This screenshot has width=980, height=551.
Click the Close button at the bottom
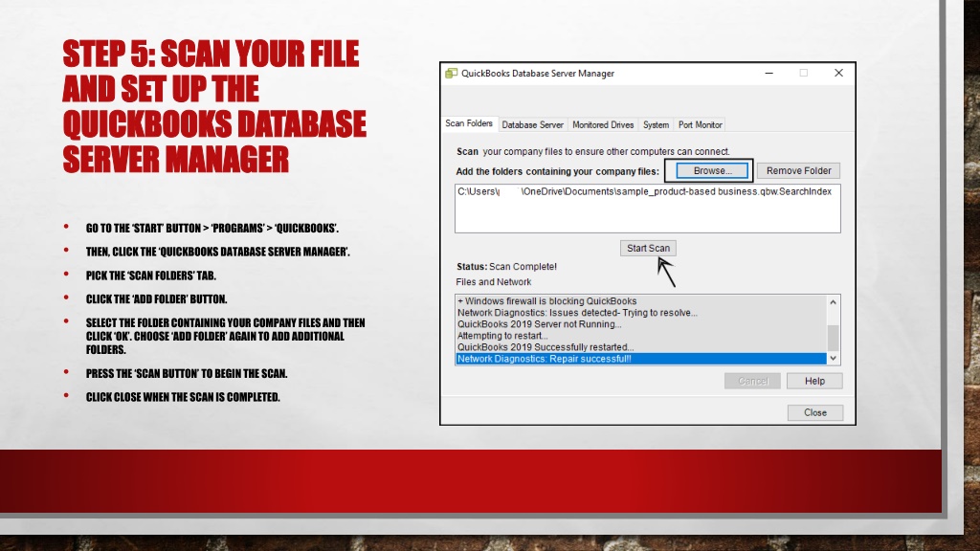pyautogui.click(x=815, y=412)
